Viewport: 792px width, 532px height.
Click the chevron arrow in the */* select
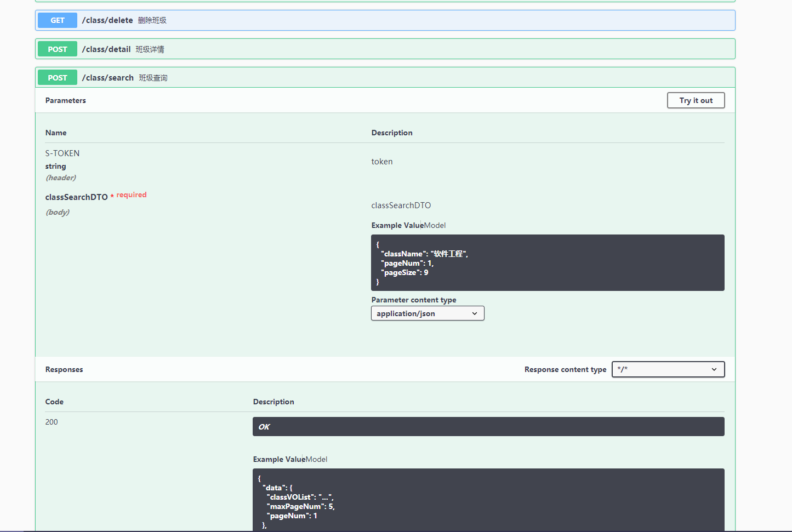tap(714, 369)
